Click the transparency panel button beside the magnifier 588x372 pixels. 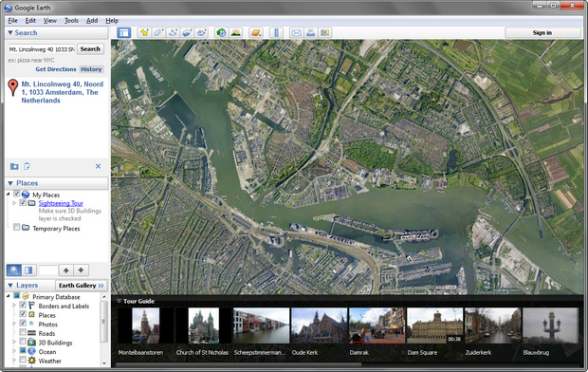tap(28, 270)
